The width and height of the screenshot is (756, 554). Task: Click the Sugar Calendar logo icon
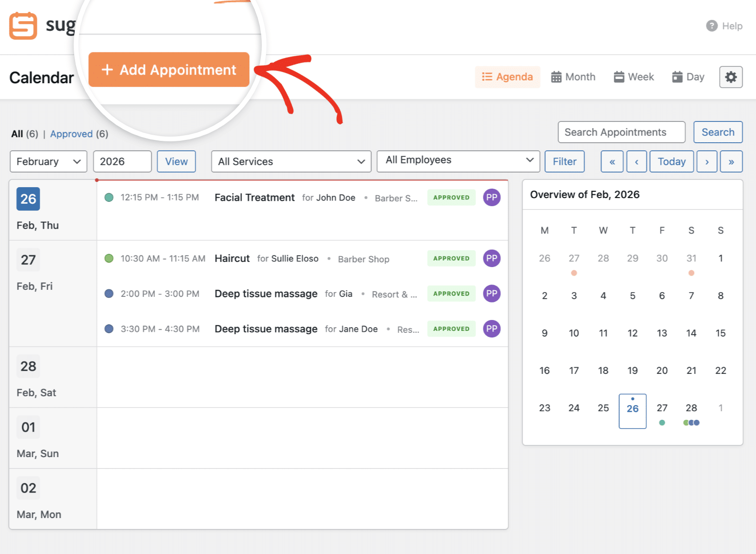[x=23, y=26]
